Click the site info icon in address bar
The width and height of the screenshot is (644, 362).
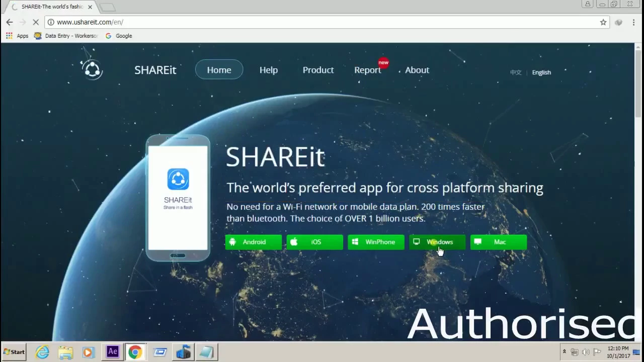pyautogui.click(x=51, y=22)
